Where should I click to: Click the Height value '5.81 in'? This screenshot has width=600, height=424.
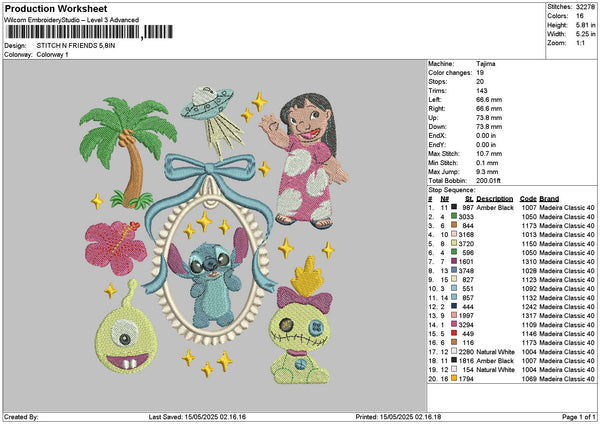coord(586,25)
